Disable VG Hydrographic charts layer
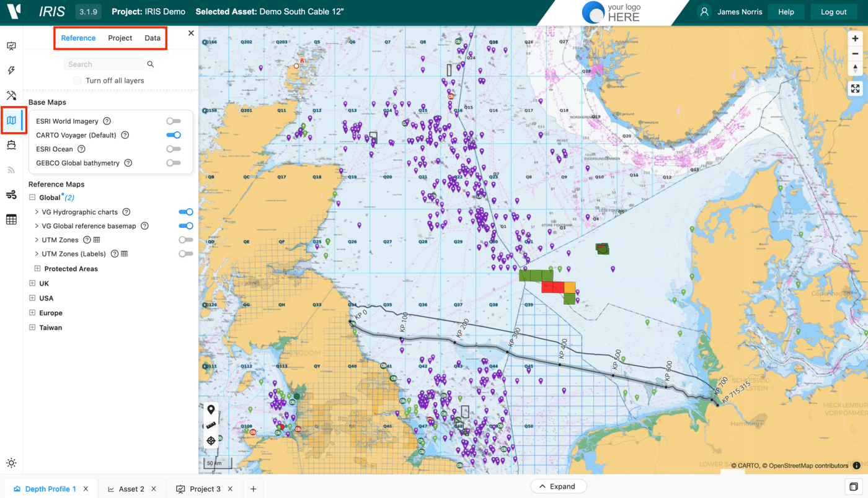Viewport: 868px width, 498px height. click(x=185, y=212)
